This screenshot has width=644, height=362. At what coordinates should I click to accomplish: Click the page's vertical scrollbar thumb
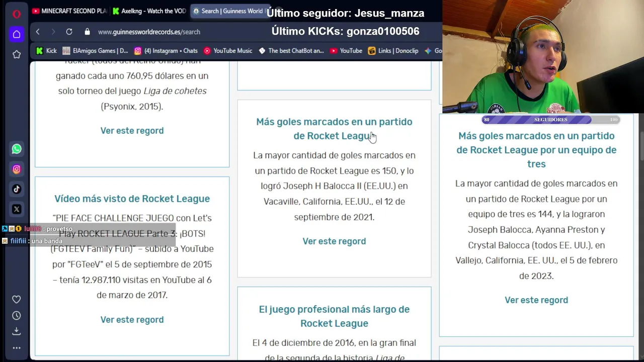641,146
